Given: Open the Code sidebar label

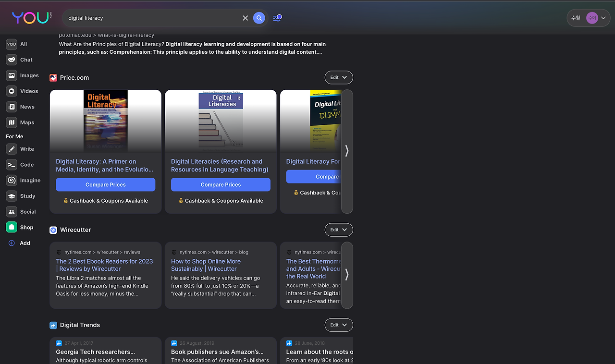Looking at the screenshot, I should coord(27,165).
